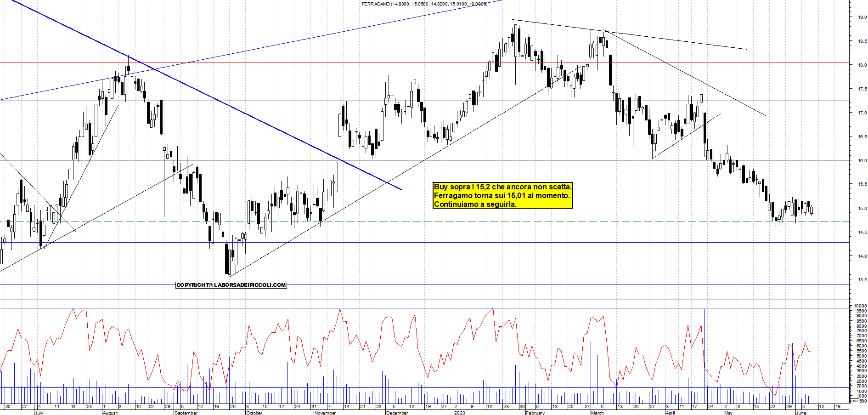868x415 pixels.
Task: Click the October month label
Action: point(254,413)
